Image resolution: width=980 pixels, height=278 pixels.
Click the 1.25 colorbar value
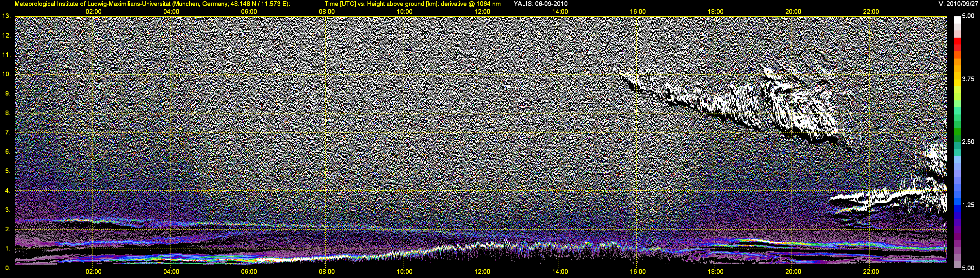[x=968, y=205]
